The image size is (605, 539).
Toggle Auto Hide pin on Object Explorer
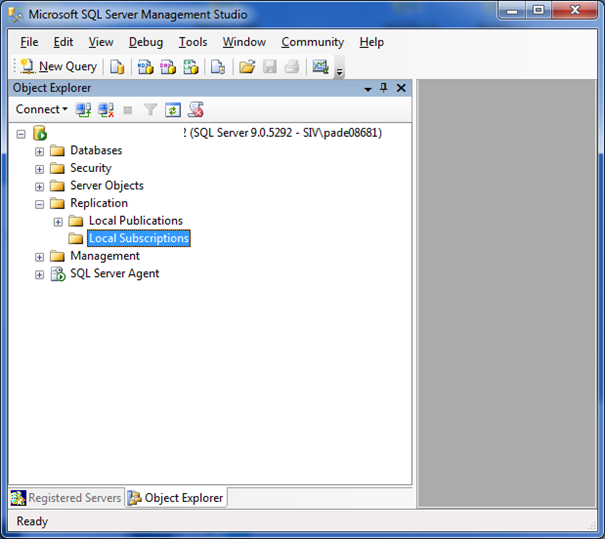pyautogui.click(x=384, y=88)
